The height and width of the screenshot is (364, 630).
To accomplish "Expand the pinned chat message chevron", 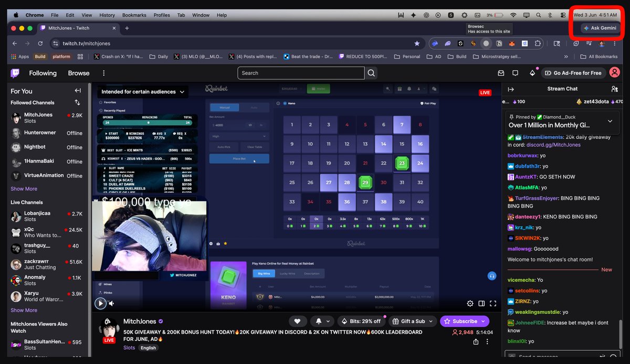I will point(610,121).
